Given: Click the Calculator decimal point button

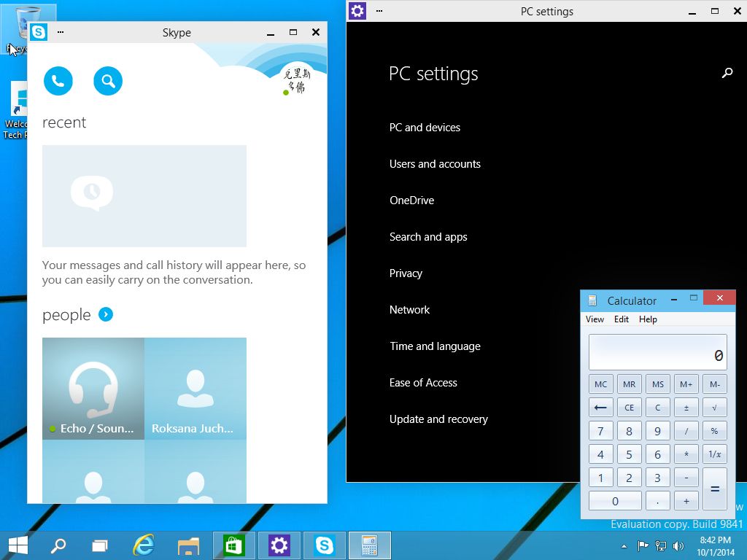Looking at the screenshot, I should [x=658, y=501].
